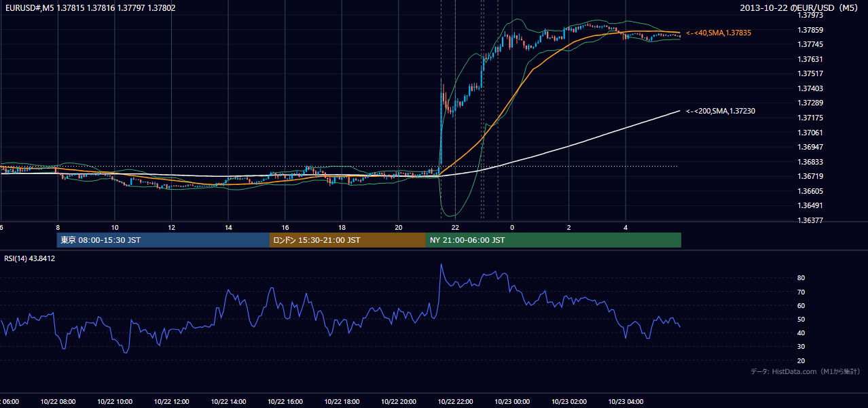Image resolution: width=868 pixels, height=408 pixels.
Task: Click price axis value 1.37631
Action: [x=810, y=59]
